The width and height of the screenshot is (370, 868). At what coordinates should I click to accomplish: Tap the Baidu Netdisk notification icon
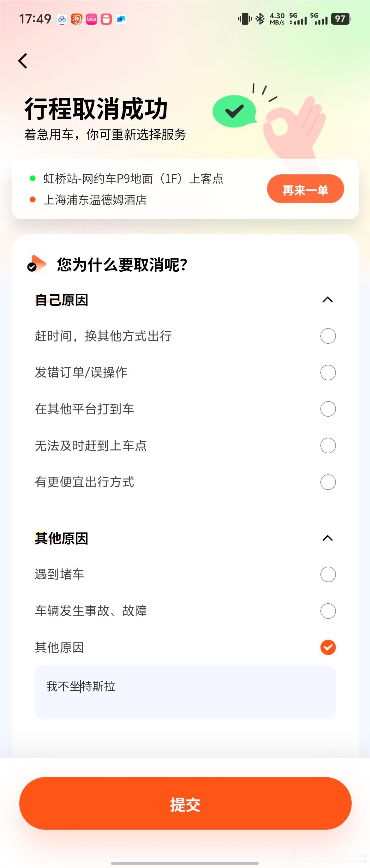pyautogui.click(x=62, y=19)
